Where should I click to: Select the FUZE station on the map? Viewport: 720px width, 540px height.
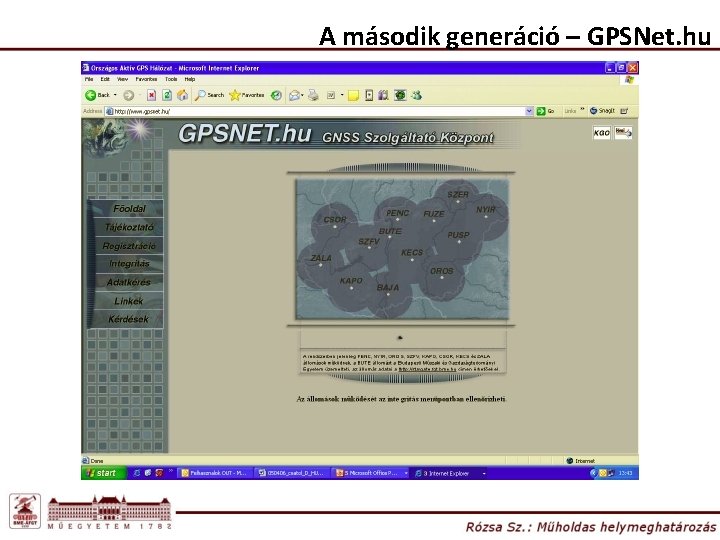click(434, 216)
